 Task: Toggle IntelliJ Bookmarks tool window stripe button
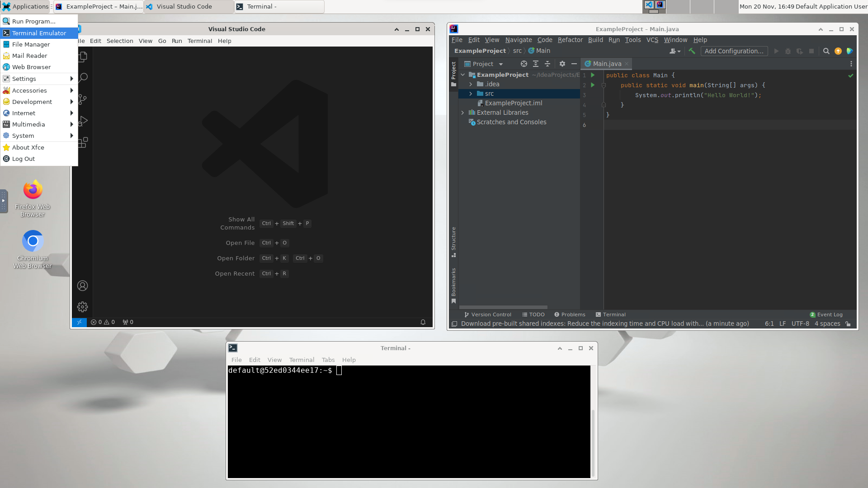click(453, 286)
